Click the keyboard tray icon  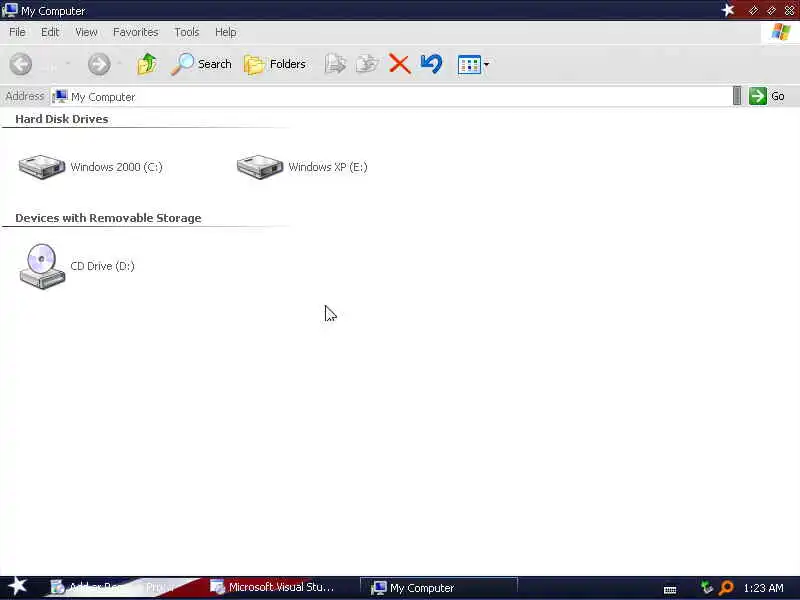coord(670,590)
